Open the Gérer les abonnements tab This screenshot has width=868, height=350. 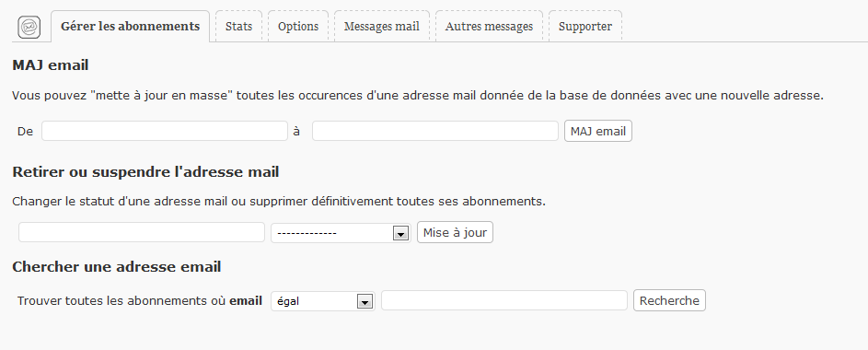pos(130,26)
